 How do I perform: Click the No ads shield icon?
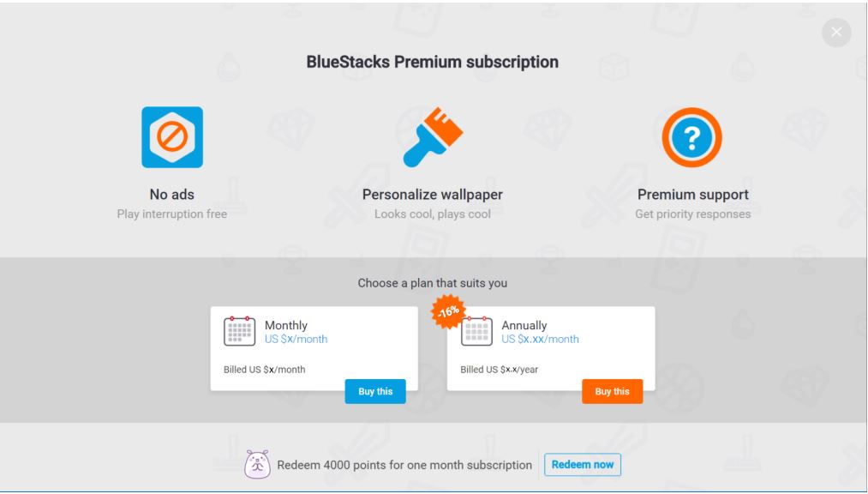[x=172, y=137]
